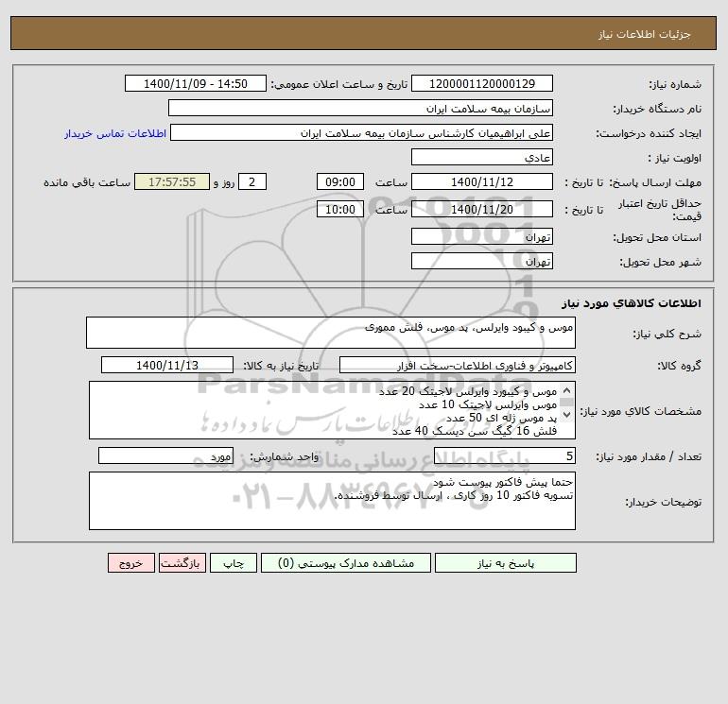The height and width of the screenshot is (704, 728).
Task: Click the 'چاپ' print button
Action: [234, 563]
